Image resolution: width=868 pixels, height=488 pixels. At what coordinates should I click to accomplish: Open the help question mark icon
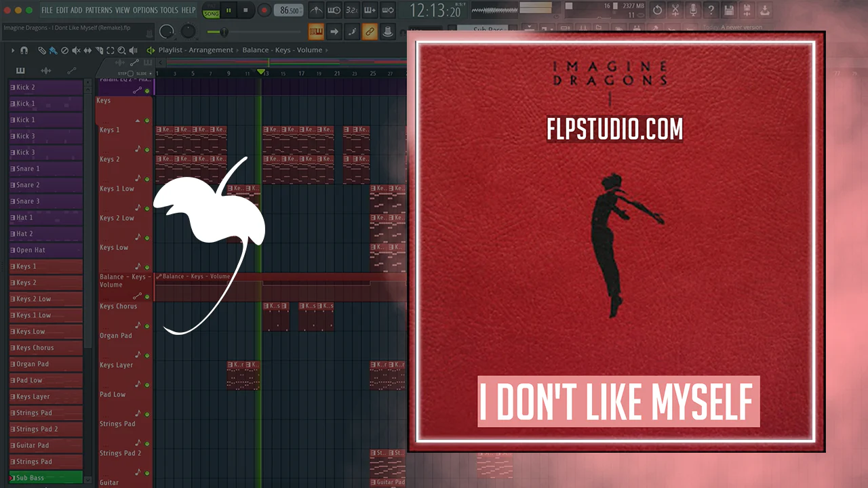point(711,10)
